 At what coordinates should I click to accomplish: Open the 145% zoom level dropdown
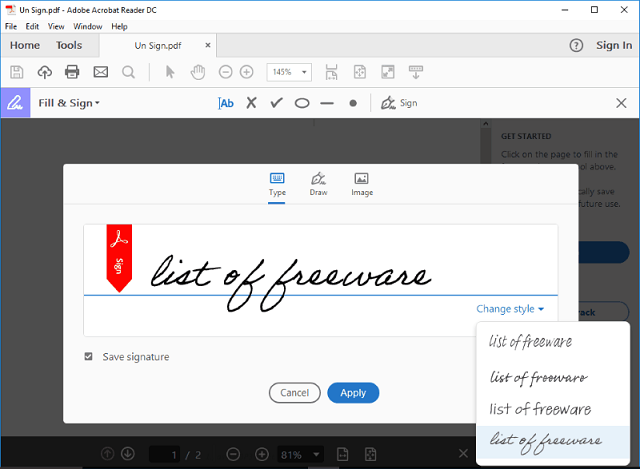point(289,72)
